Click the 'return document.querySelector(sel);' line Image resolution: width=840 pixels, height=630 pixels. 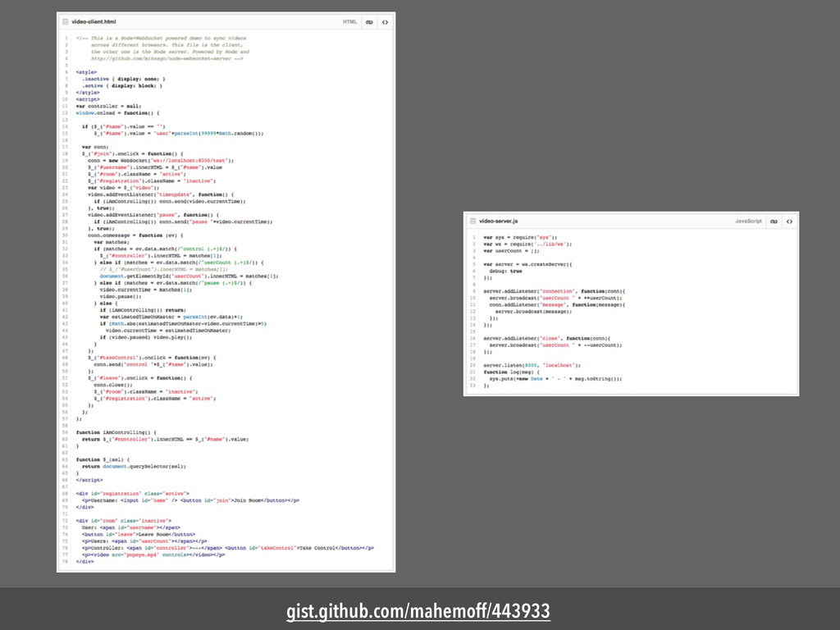(135, 467)
